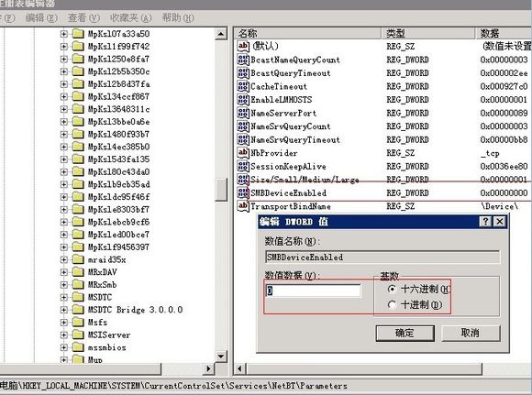Close the 编辑 DWORD 值 dialog
532x395 pixels.
pos(500,222)
